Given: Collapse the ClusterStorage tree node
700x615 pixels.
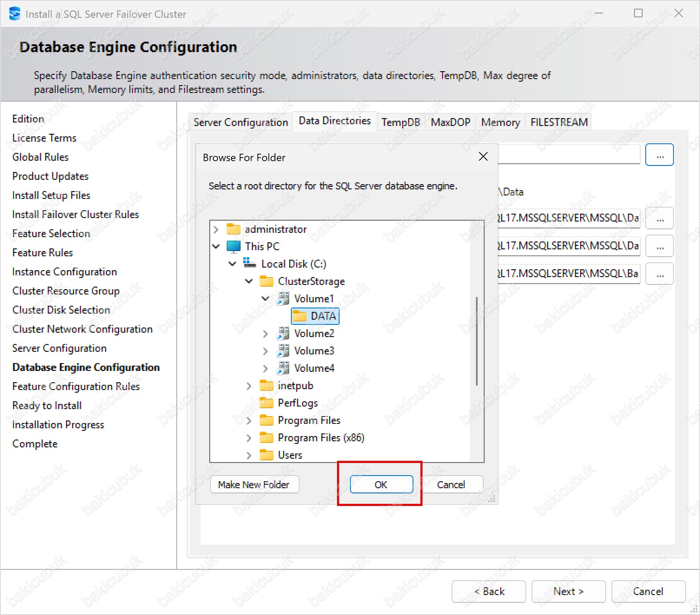Looking at the screenshot, I should 249,281.
